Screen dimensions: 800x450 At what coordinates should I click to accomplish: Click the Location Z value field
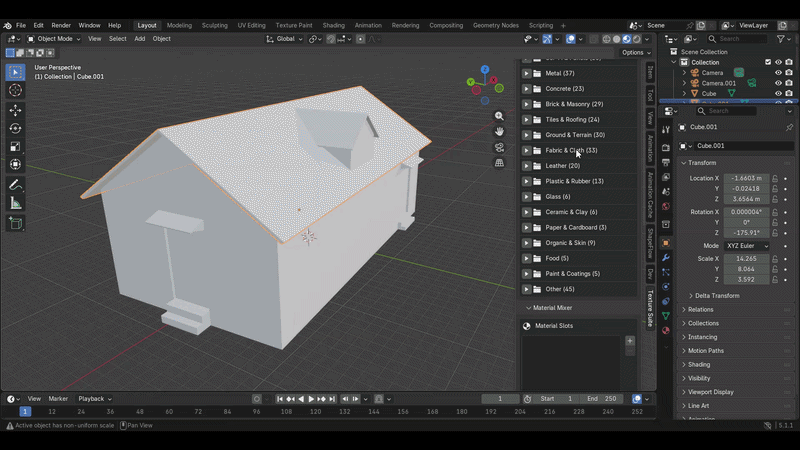(746, 199)
